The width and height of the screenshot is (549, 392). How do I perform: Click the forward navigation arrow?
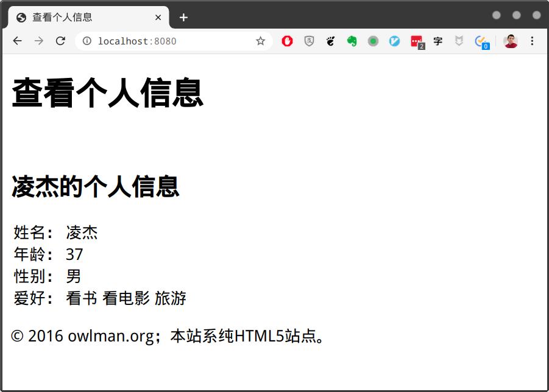point(38,41)
